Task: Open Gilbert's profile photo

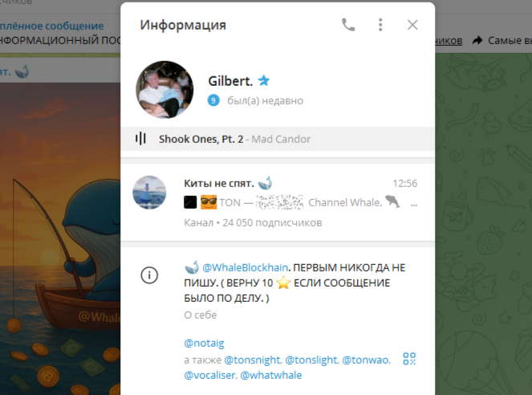Action: click(x=164, y=90)
